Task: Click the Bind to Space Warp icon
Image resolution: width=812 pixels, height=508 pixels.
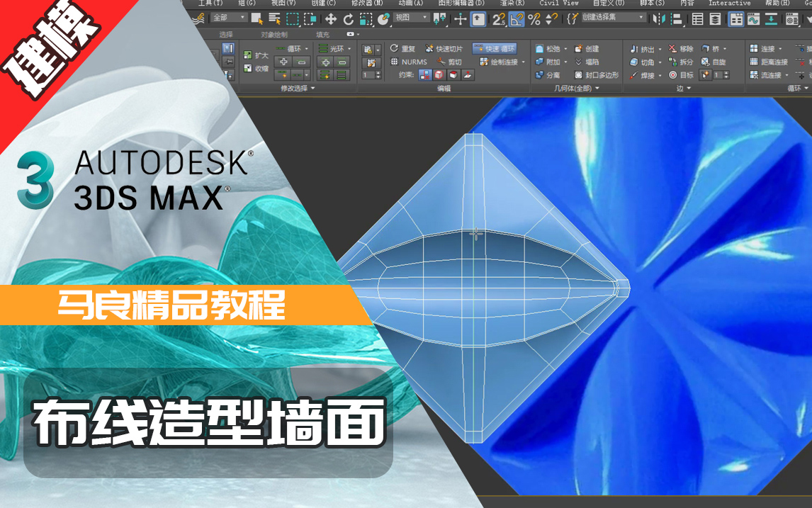Action: coord(198,19)
